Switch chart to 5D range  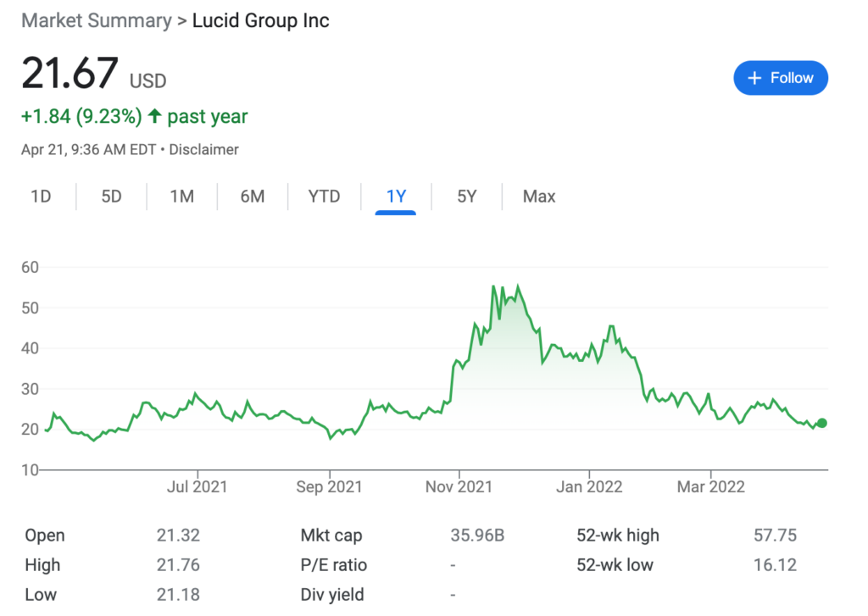[x=111, y=197]
